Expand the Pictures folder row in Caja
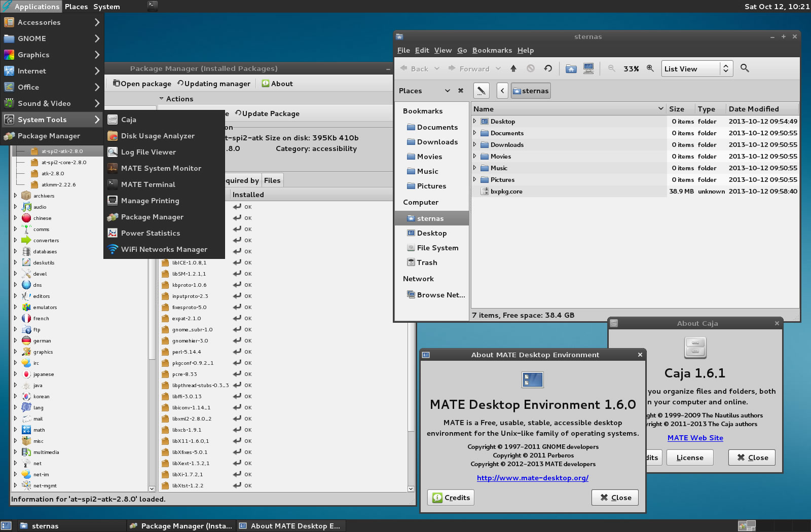This screenshot has height=532, width=811. point(474,179)
